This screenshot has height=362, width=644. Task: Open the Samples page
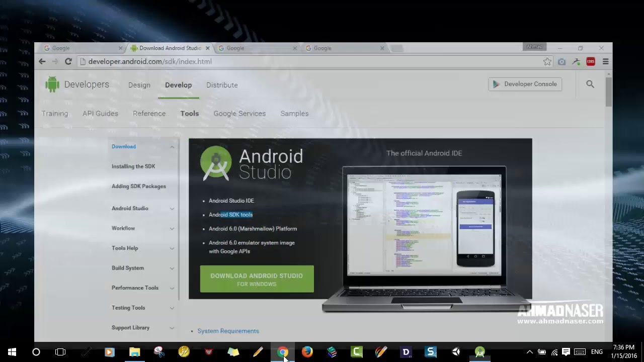click(294, 114)
